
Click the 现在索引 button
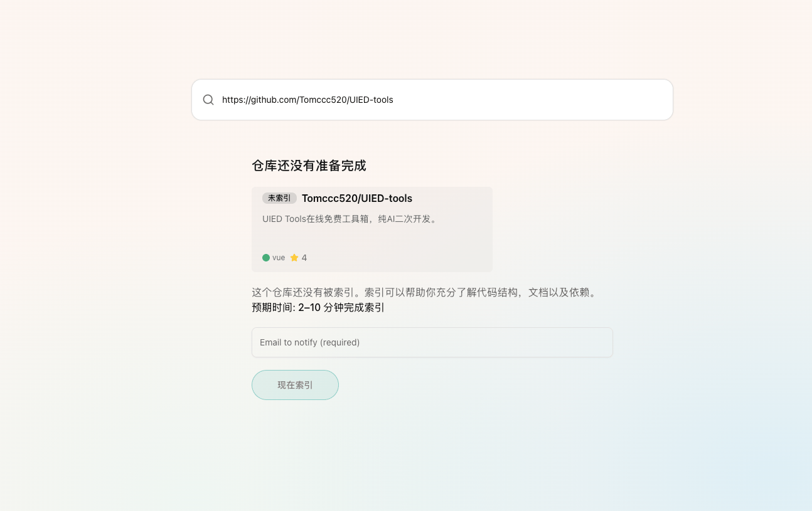pyautogui.click(x=295, y=385)
